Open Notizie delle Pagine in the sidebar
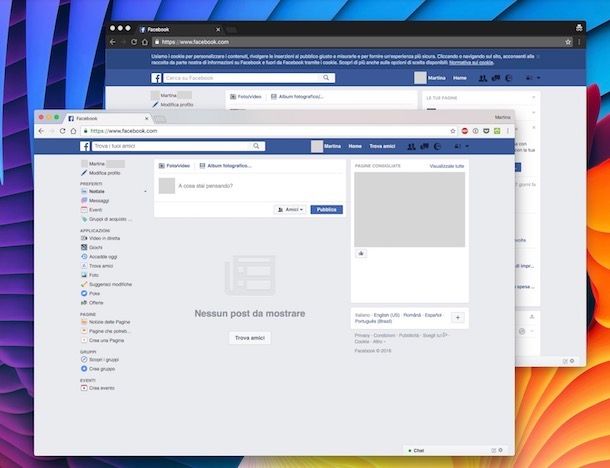The image size is (610, 468). (105, 322)
